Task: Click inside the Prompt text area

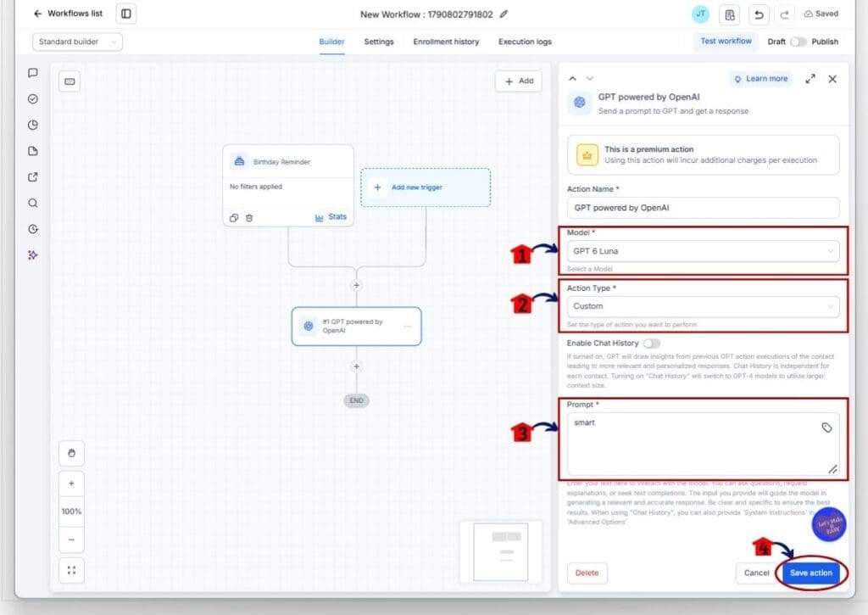Action: 703,444
